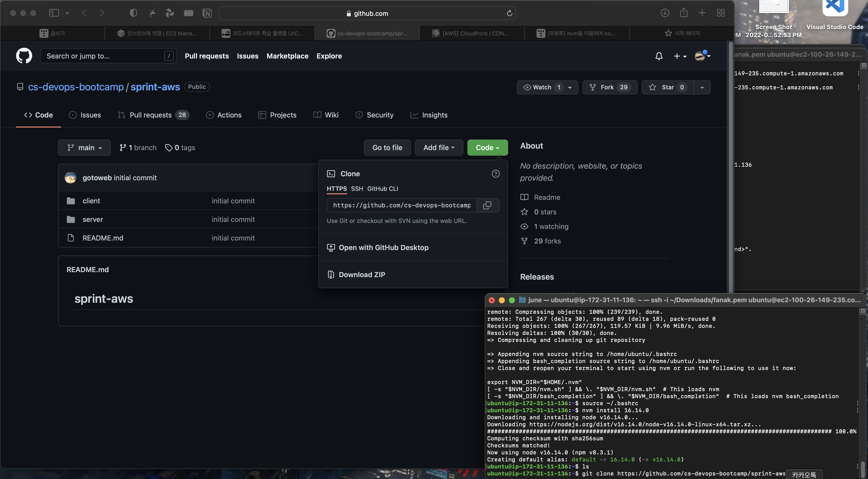Click the Notion extension icon
Screen dimensions: 868x479
pos(207,13)
